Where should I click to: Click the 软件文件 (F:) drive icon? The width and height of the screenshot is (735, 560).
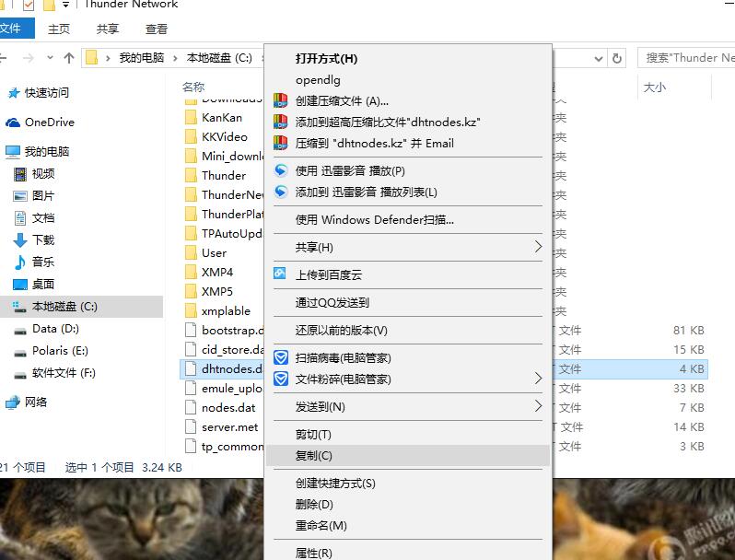(x=20, y=375)
